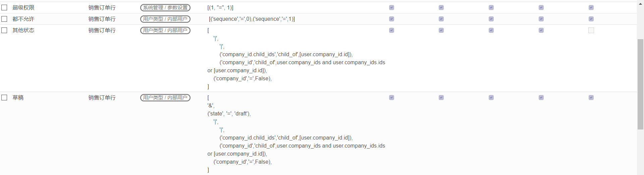
Task: Open the 都不允许 record rule
Action: click(x=23, y=19)
